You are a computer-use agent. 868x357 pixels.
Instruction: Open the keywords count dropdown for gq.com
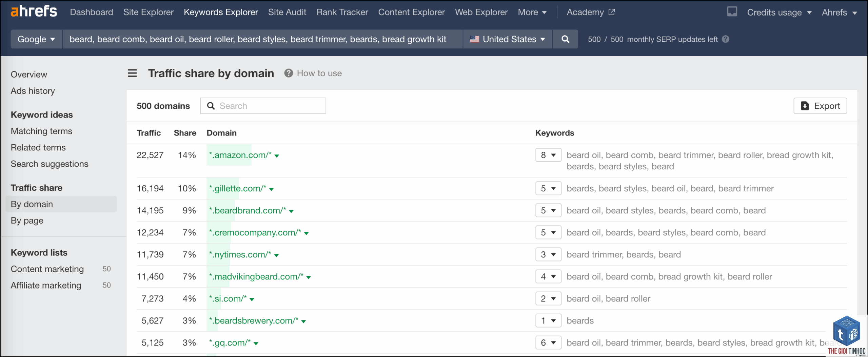tap(548, 342)
